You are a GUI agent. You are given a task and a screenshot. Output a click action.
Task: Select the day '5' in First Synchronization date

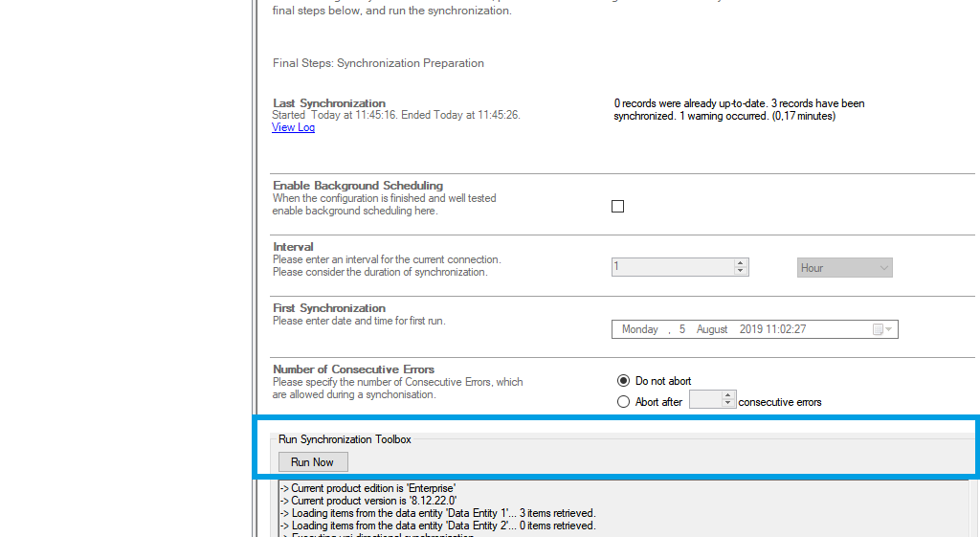681,329
